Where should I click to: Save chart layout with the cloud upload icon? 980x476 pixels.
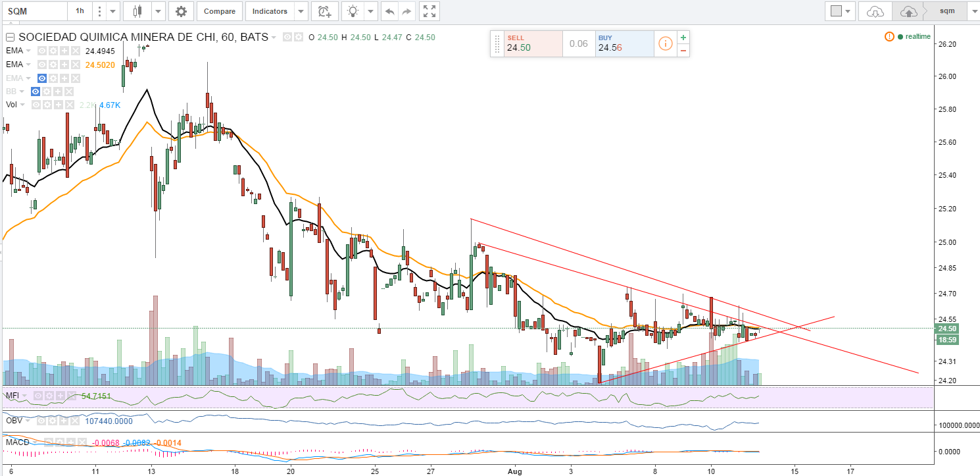[x=908, y=11]
